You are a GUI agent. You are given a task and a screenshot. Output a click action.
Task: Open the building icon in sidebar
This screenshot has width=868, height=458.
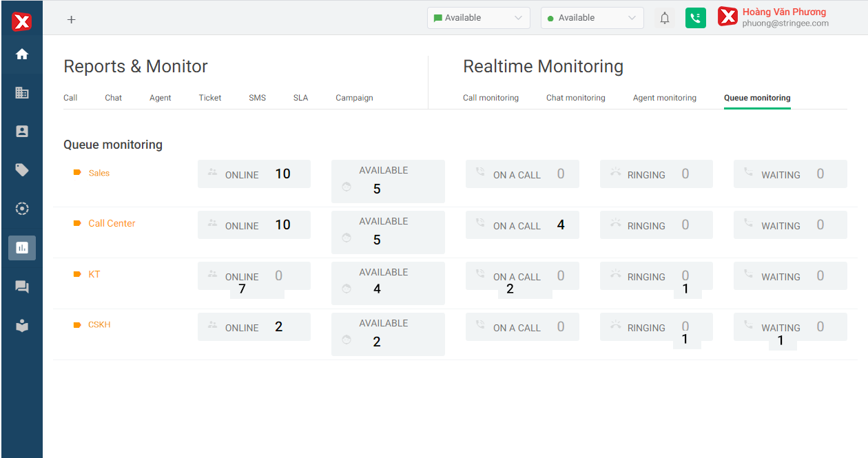pos(22,92)
